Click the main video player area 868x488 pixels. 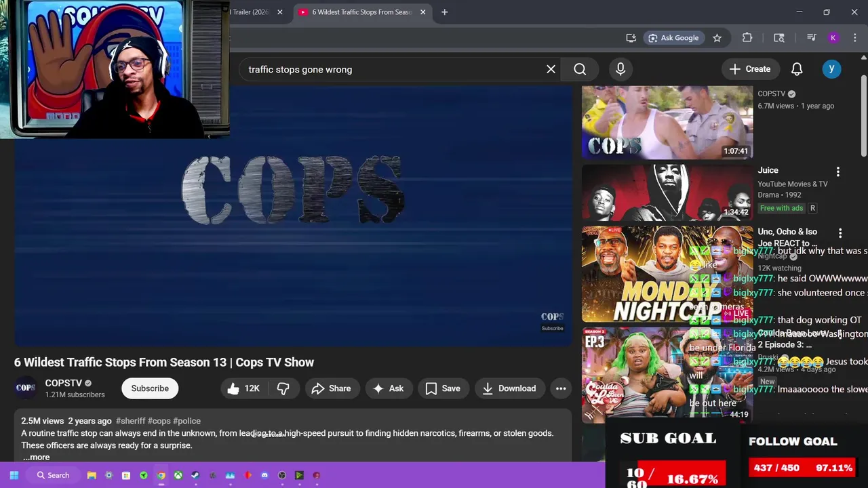coord(293,216)
